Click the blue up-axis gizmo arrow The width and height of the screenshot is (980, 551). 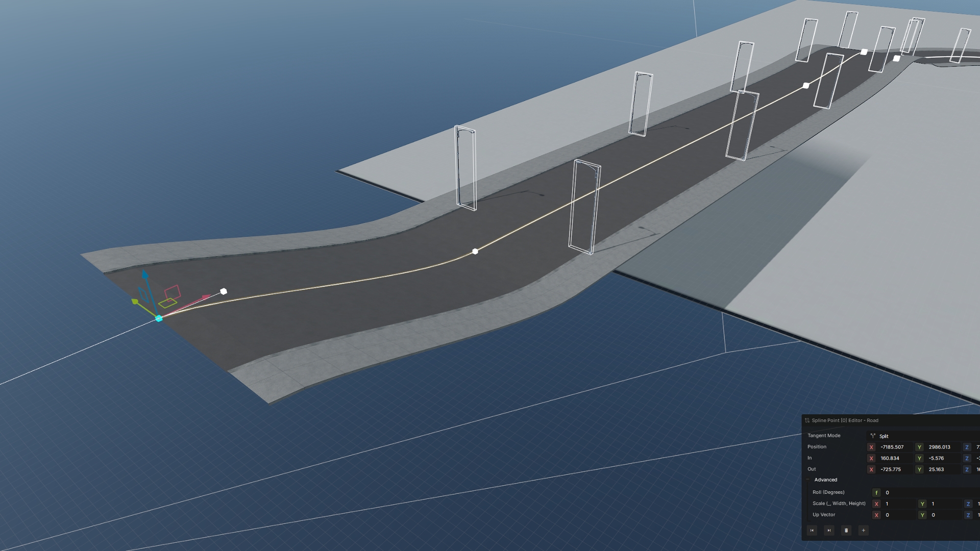(145, 275)
